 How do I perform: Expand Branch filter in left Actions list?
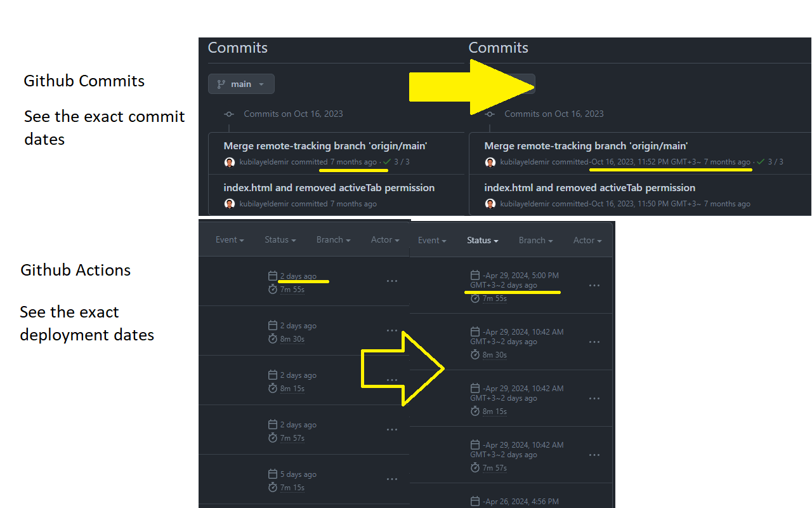click(334, 240)
